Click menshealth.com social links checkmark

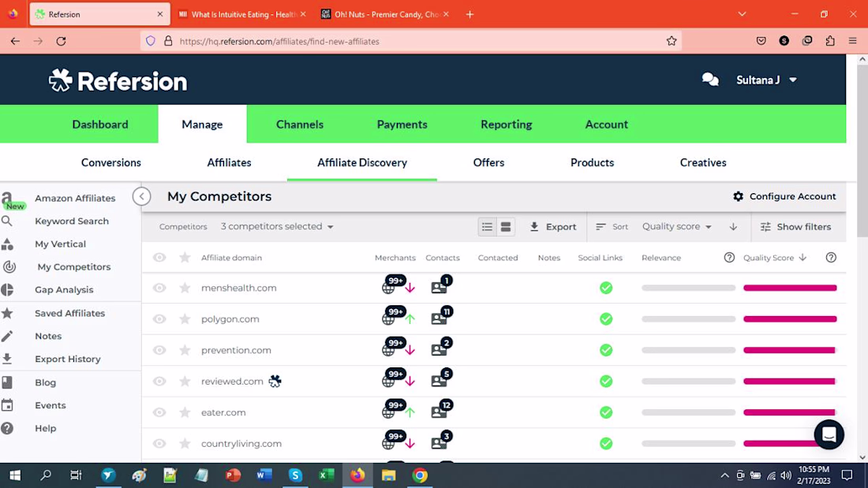[x=606, y=289]
